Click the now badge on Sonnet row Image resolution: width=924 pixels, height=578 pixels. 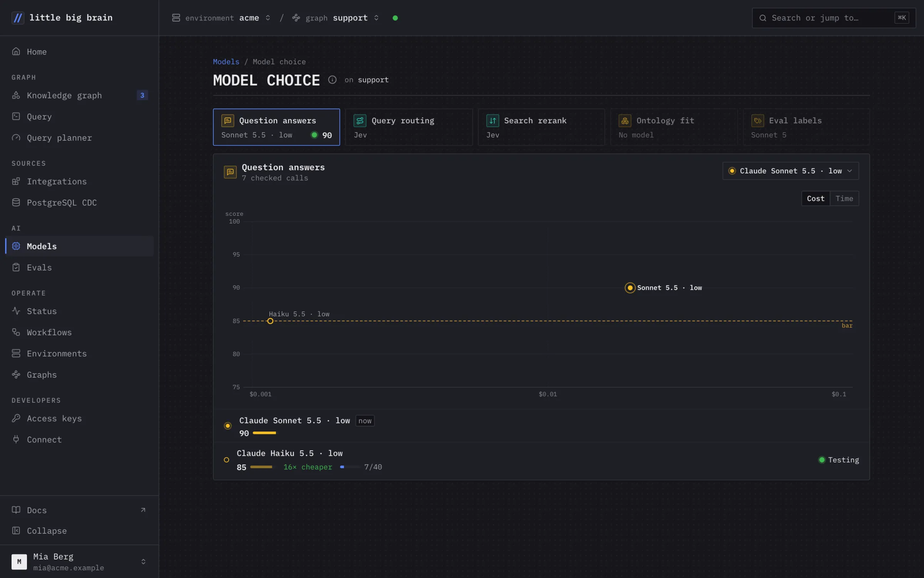tap(365, 421)
